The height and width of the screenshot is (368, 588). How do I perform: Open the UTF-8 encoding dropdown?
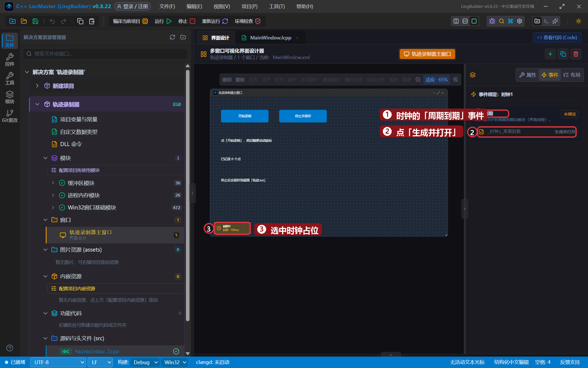point(58,362)
